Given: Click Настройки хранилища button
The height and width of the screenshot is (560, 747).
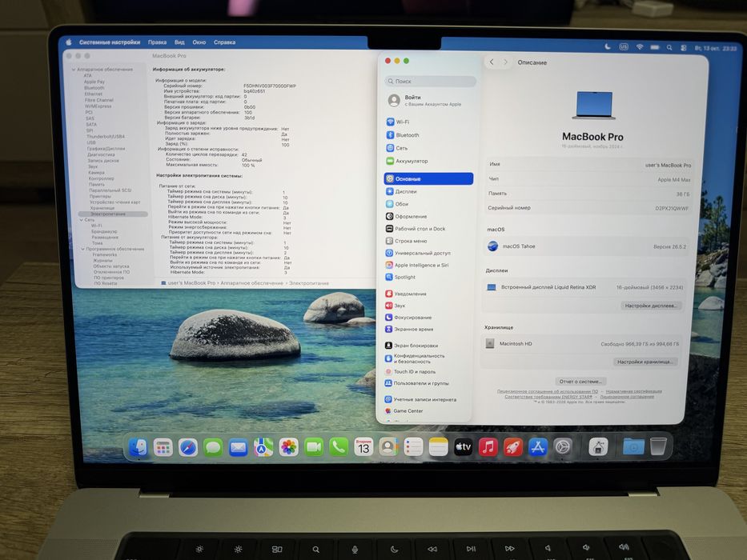Looking at the screenshot, I should click(x=645, y=362).
